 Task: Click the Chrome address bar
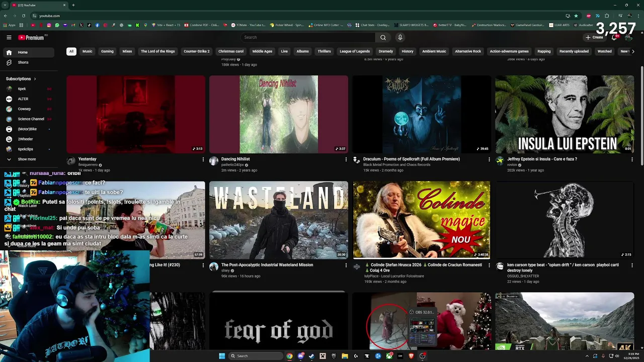(297, 16)
